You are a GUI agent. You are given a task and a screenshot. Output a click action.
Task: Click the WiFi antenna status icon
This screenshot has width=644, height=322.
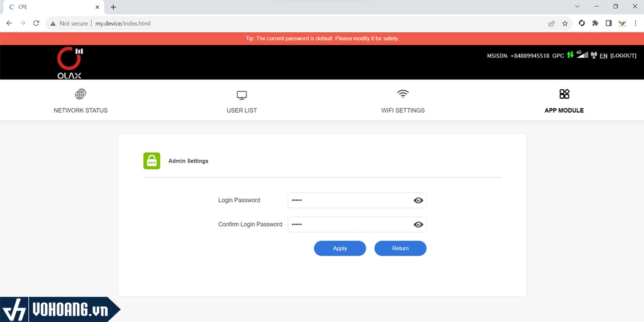pyautogui.click(x=594, y=55)
